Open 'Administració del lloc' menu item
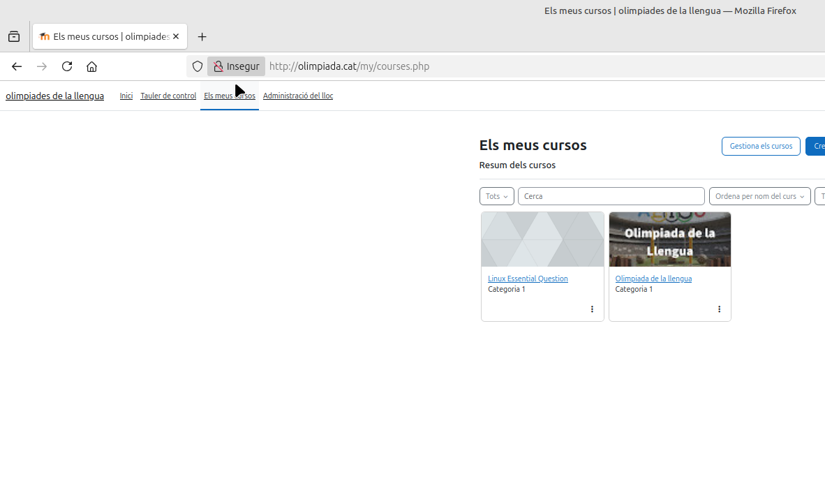 [297, 96]
